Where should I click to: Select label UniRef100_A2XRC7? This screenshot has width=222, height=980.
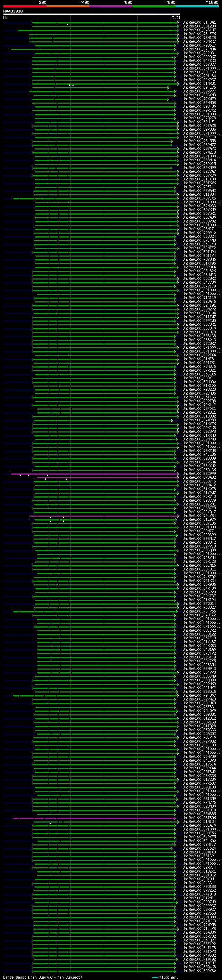(199, 80)
